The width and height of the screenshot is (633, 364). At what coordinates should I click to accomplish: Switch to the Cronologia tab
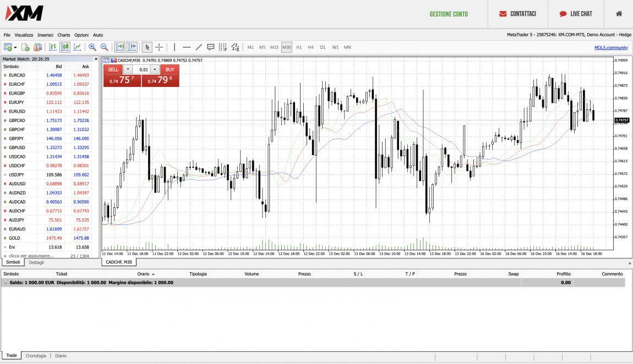tap(36, 356)
